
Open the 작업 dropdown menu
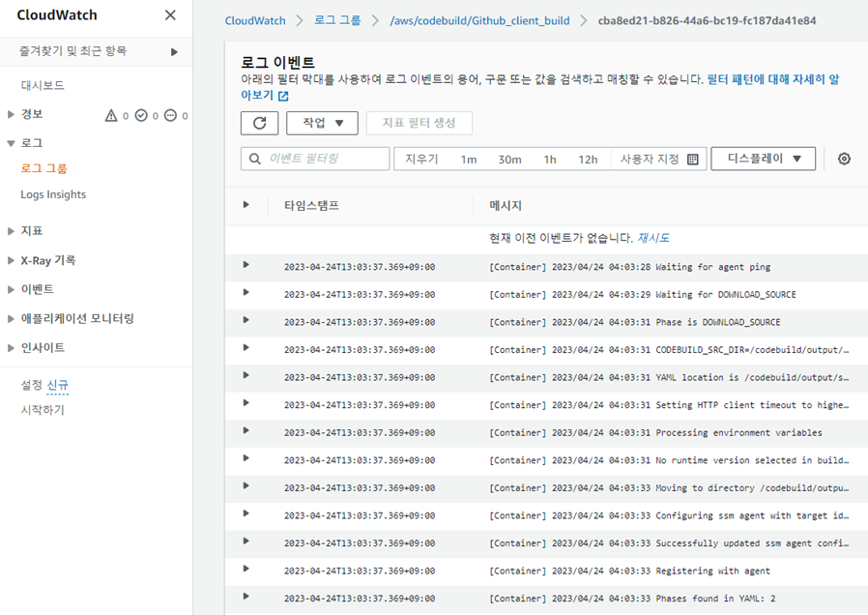point(322,123)
